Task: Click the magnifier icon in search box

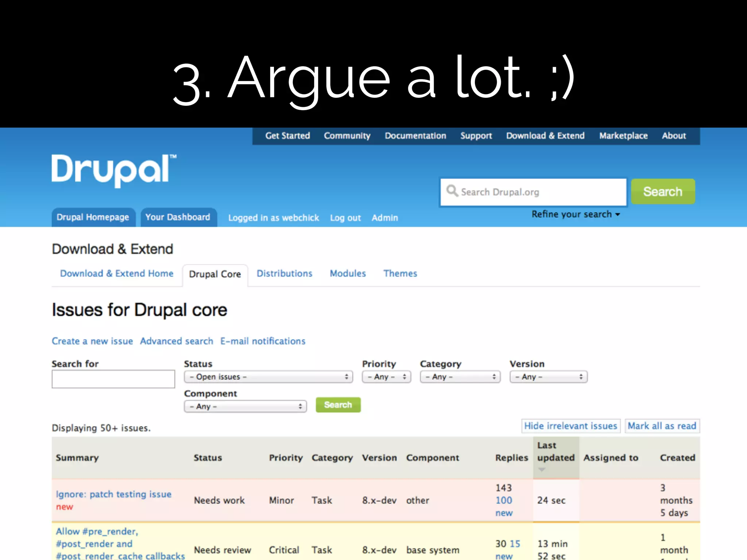Action: coord(452,191)
